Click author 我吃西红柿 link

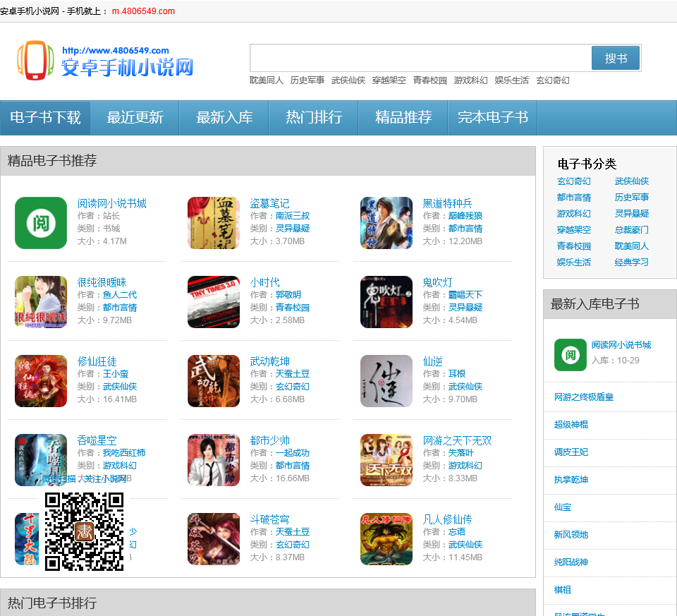click(x=124, y=453)
